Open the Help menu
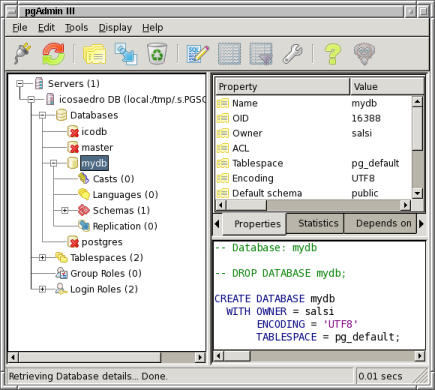The image size is (435, 390). [152, 27]
